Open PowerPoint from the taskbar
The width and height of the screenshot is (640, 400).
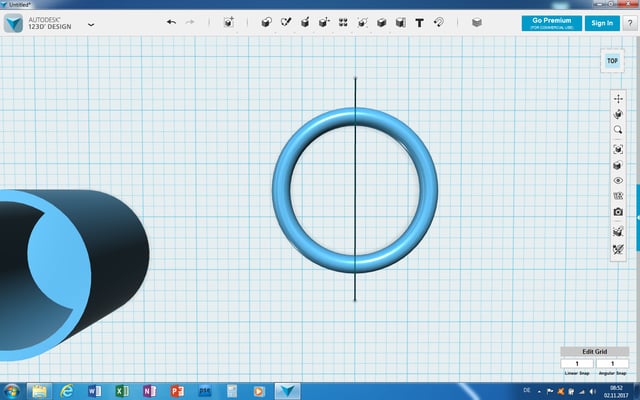(x=177, y=391)
